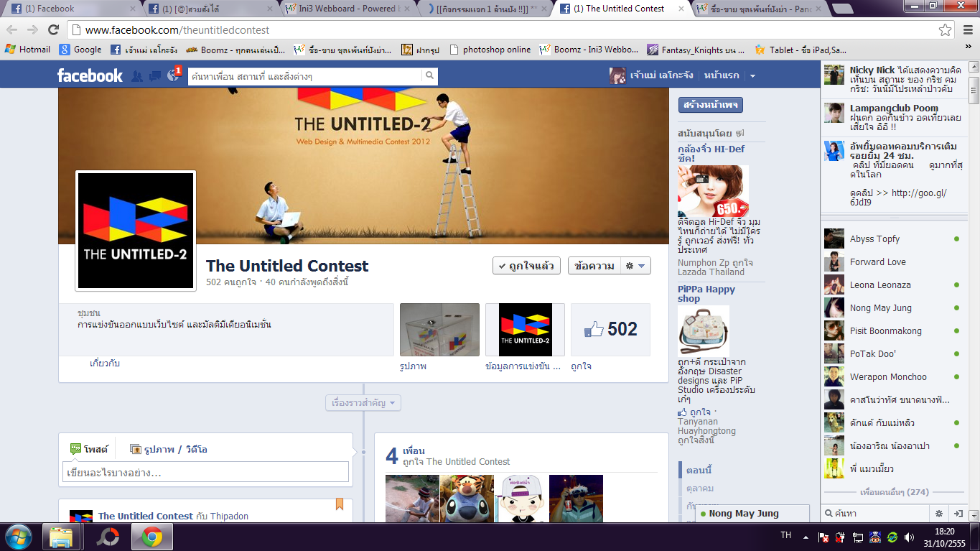Open the Windows Start menu
Screen dimensions: 980x551
(17, 537)
